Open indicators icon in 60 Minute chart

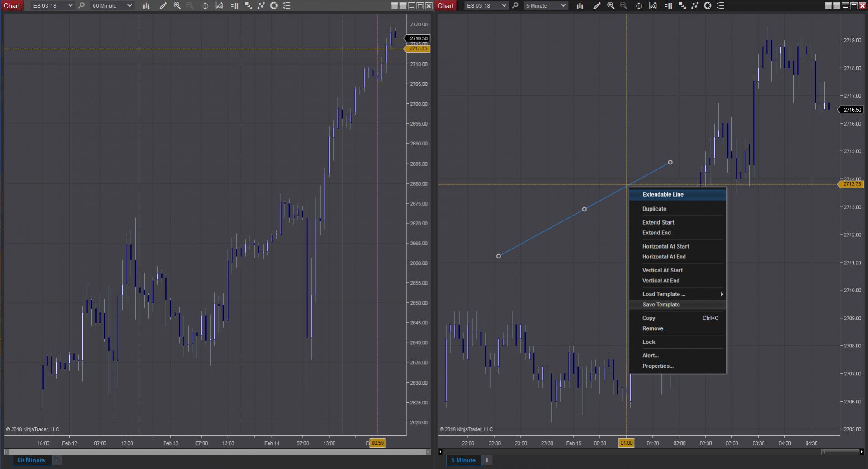261,6
